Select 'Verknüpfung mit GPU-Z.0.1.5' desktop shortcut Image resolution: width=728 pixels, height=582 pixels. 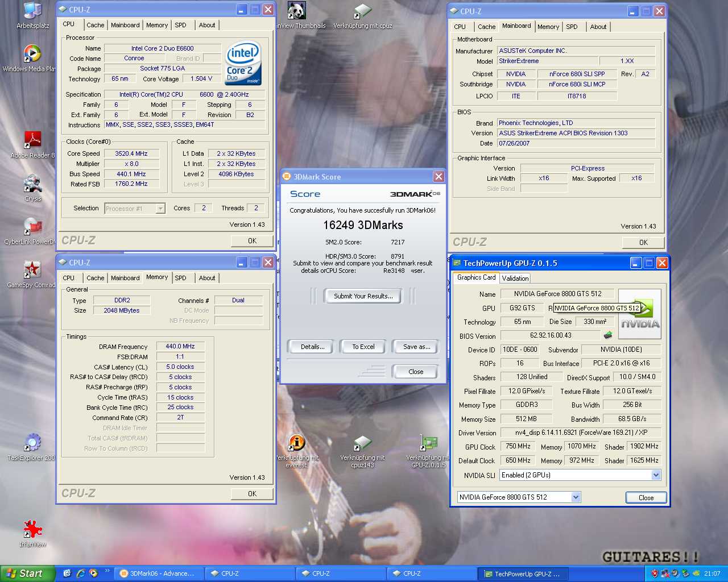(428, 451)
